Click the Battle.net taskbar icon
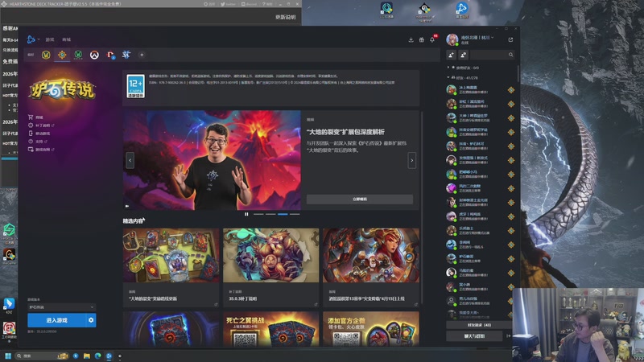Image resolution: width=644 pixels, height=362 pixels. pos(109,356)
